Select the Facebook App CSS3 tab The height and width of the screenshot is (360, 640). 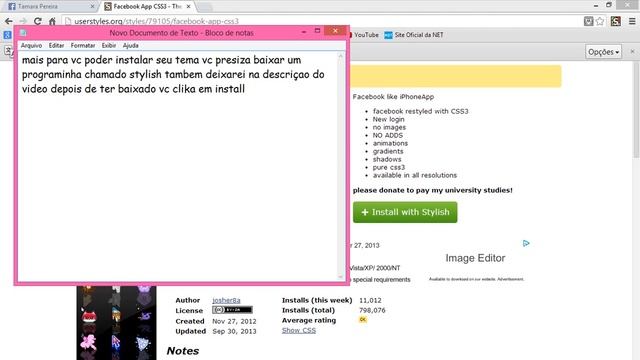[147, 7]
